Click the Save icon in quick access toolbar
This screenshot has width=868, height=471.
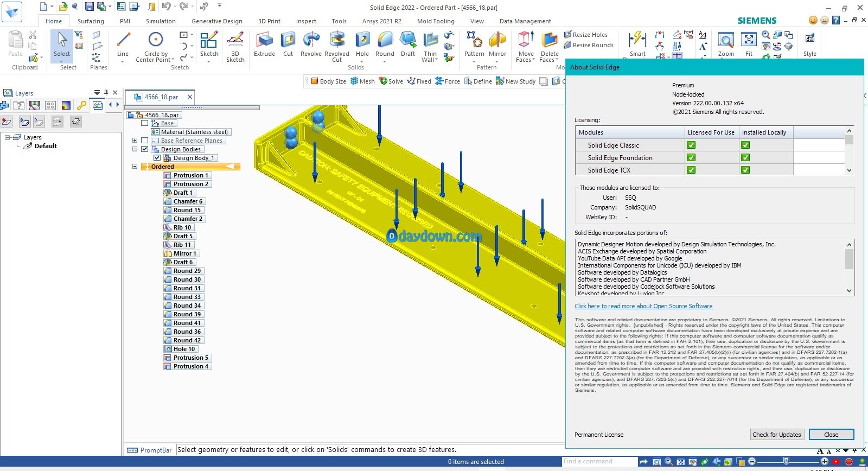(90, 7)
